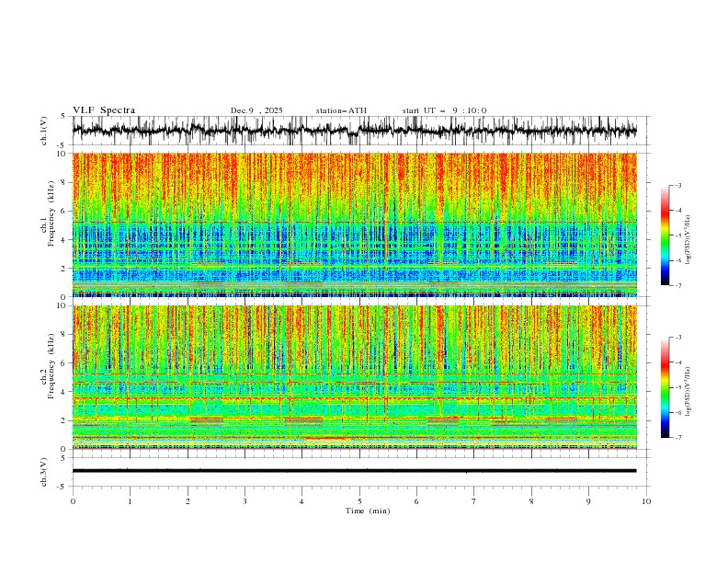Click the "-3" label on ch.1 color bar
Screen dimensions: 728x563
click(x=678, y=185)
